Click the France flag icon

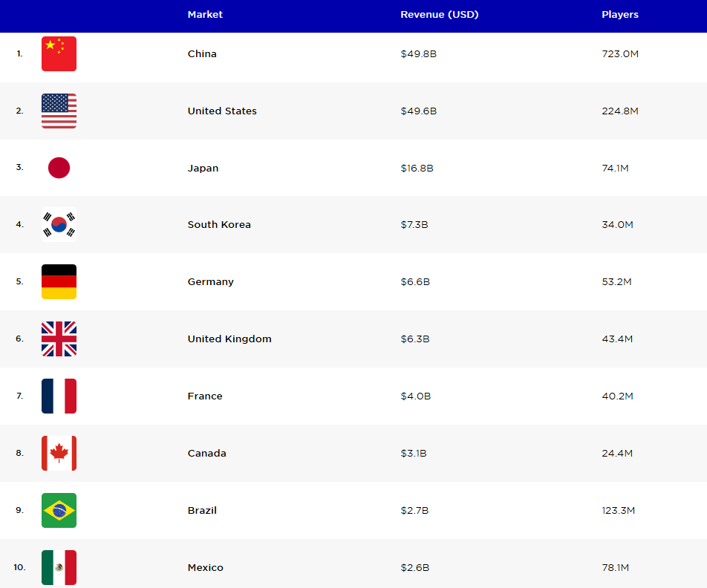click(x=59, y=396)
